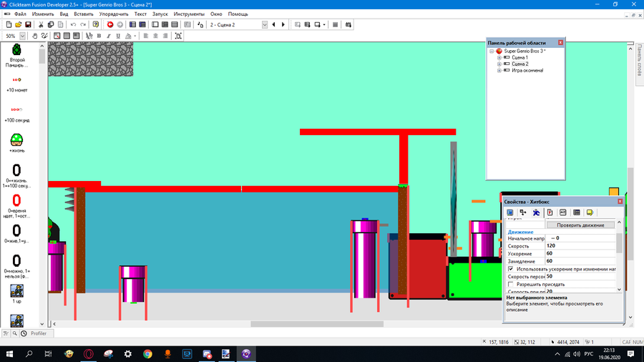Image resolution: width=644 pixels, height=362 pixels.
Task: Open Chrome from the taskbar
Action: (147, 354)
